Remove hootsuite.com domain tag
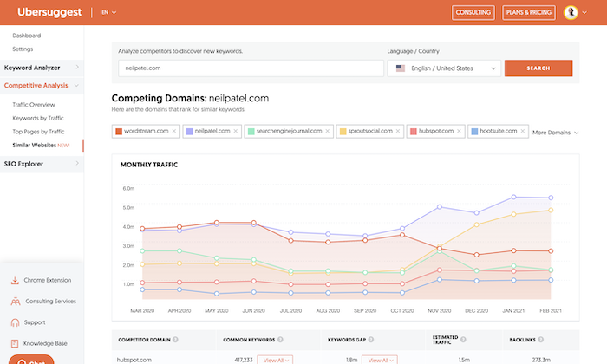This screenshot has height=364, width=607. (x=523, y=131)
